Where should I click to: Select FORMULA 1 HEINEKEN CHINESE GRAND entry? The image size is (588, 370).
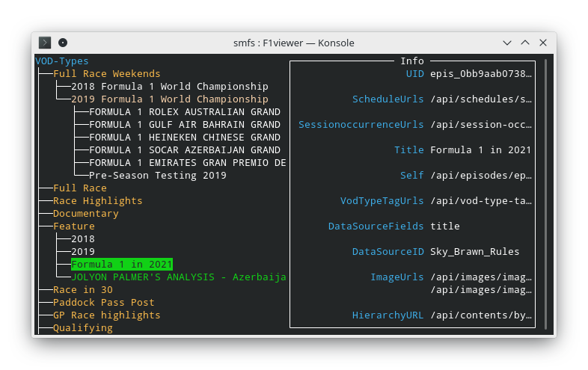pos(185,138)
